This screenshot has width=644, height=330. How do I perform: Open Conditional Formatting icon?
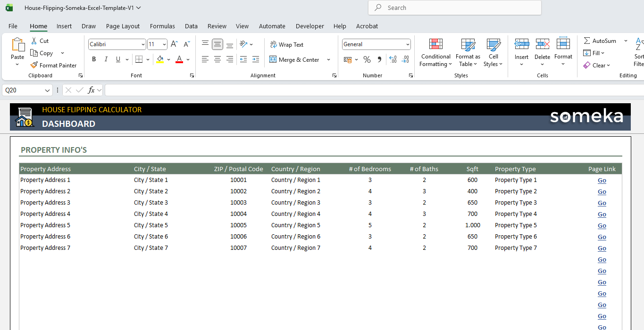click(435, 45)
